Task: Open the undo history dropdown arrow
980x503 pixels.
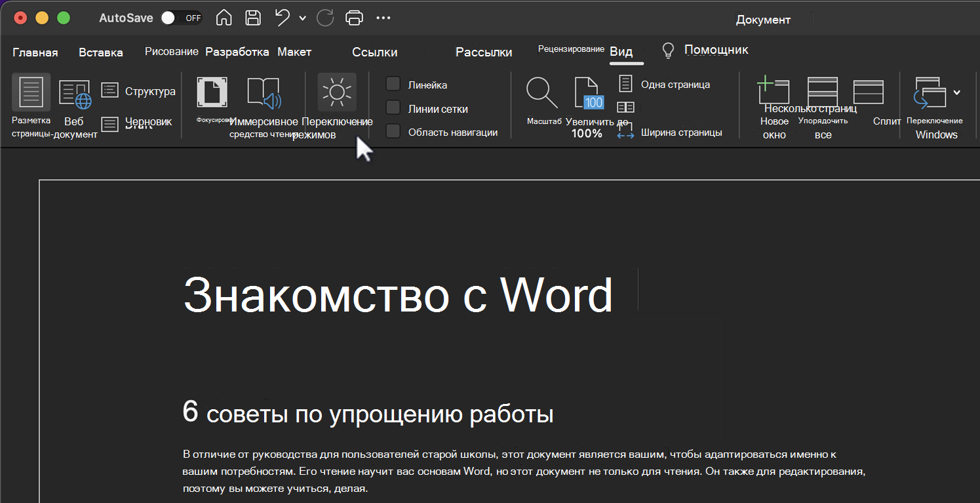Action: 302,18
